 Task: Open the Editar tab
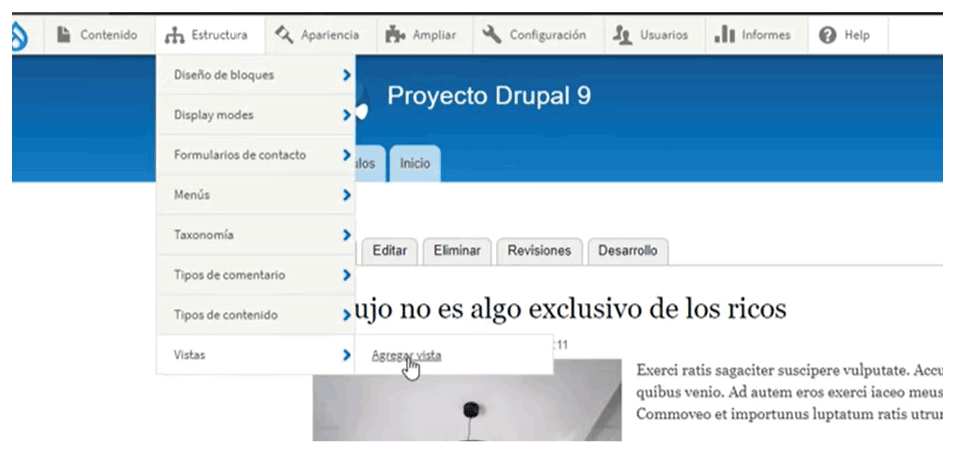click(x=389, y=251)
